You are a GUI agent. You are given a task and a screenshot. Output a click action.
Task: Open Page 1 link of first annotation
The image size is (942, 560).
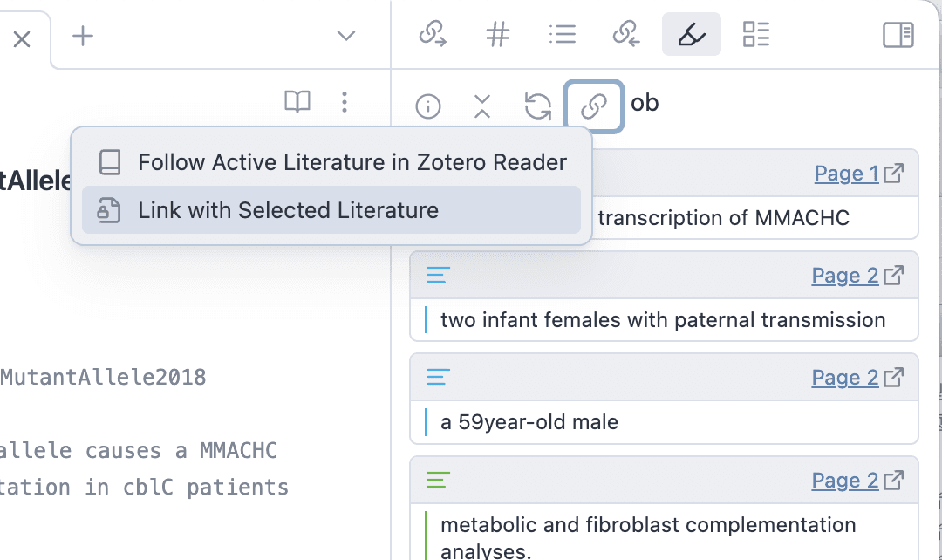click(846, 174)
